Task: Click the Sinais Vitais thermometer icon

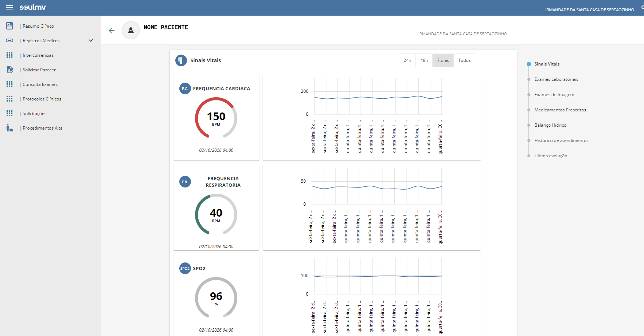Action: (181, 60)
